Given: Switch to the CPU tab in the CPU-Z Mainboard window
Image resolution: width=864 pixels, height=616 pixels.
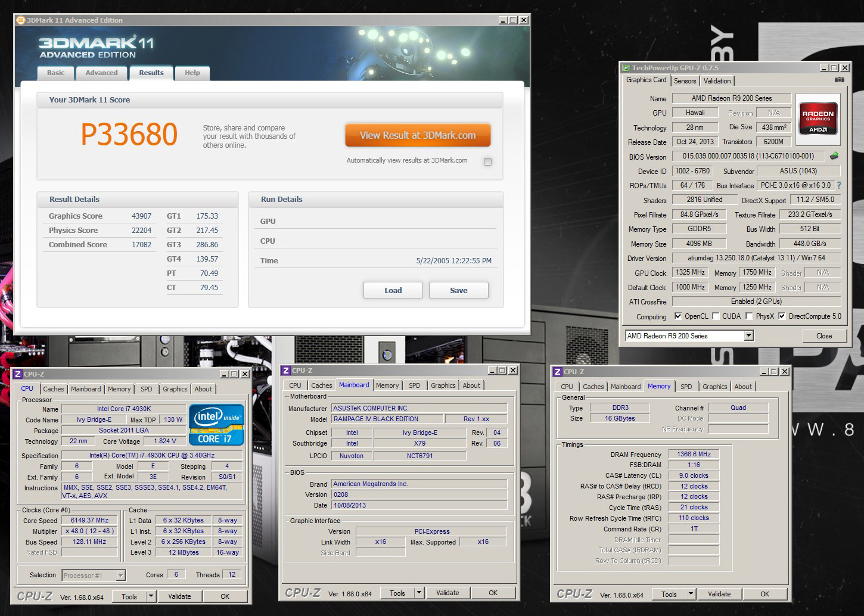Looking at the screenshot, I should [x=296, y=385].
